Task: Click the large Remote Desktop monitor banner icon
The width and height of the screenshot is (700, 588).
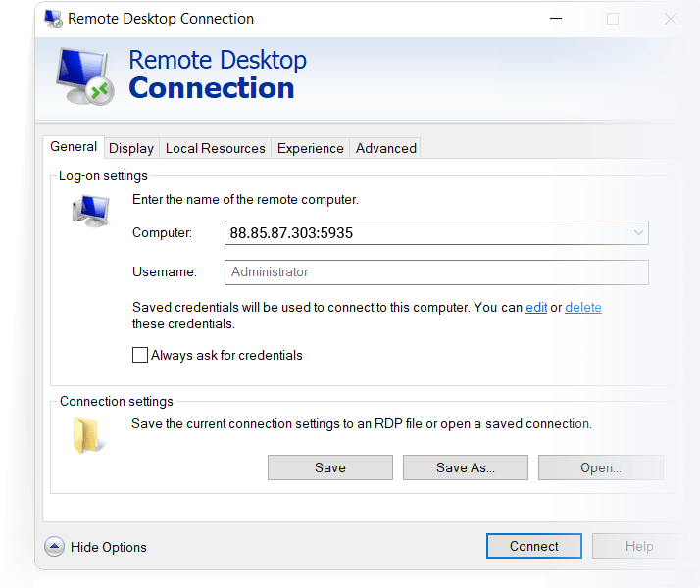Action: (85, 76)
